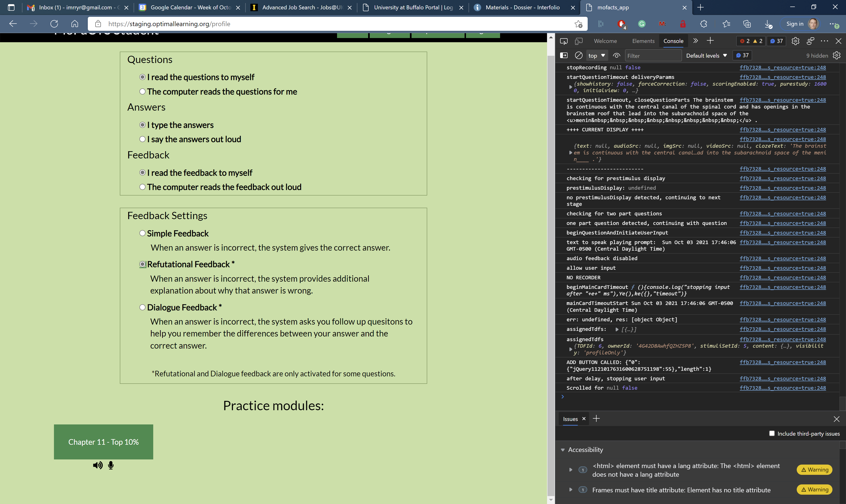Screen dimensions: 846x504
Task: Click the speaker audio icon on the page
Action: (x=98, y=465)
